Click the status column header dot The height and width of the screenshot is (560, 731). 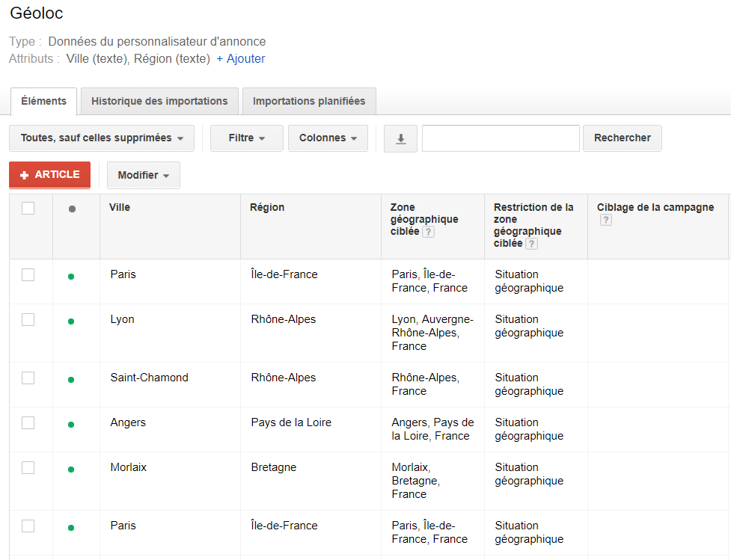(x=72, y=209)
